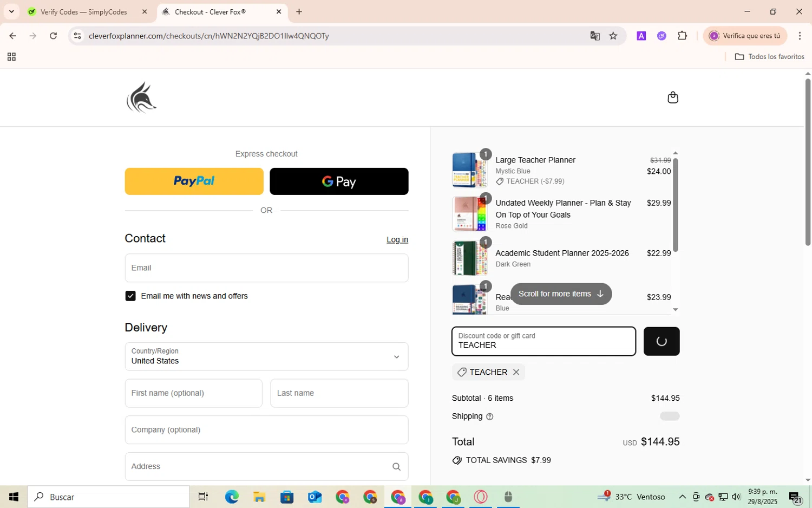Open the apps grid in bookmarks bar
The height and width of the screenshot is (508, 812).
click(11, 57)
